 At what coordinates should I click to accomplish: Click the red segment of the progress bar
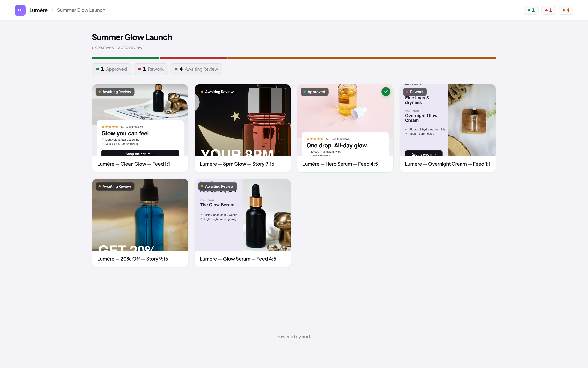[x=193, y=58]
